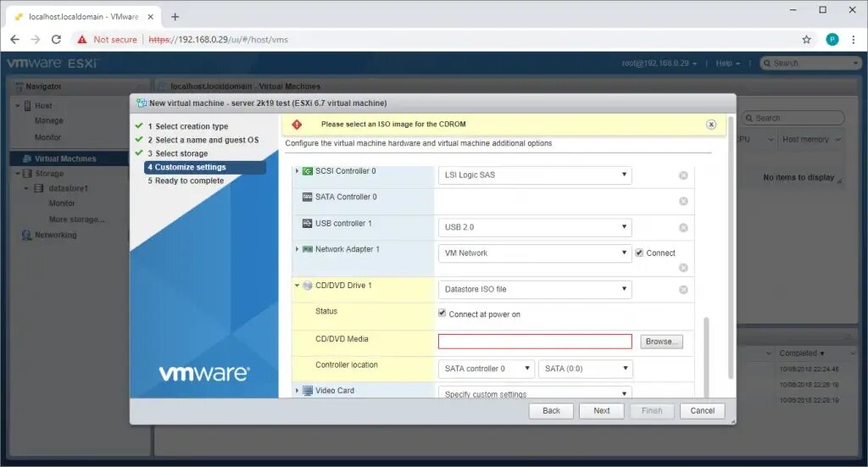Image resolution: width=868 pixels, height=467 pixels.
Task: Open the SATA controller 0 location dropdown
Action: (486, 369)
